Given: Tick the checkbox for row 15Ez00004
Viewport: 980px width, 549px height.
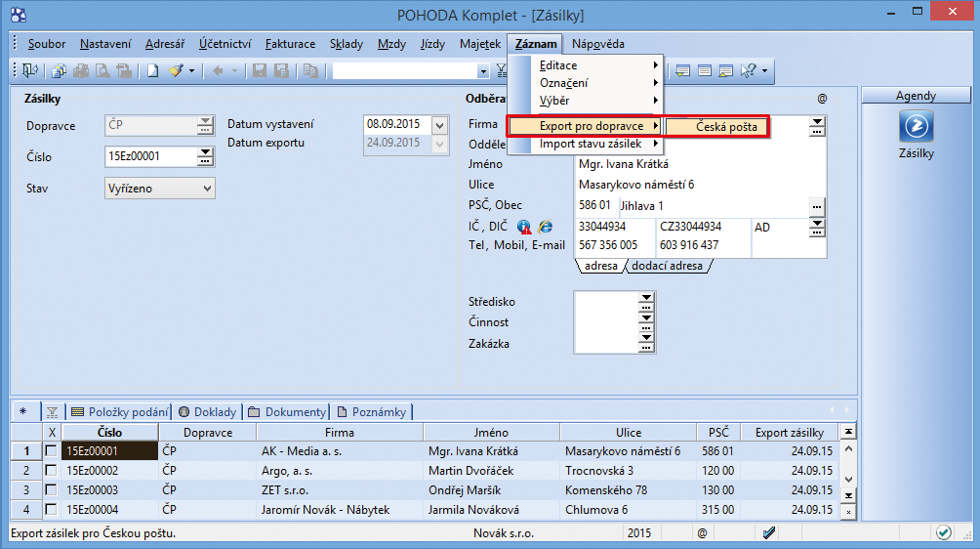Looking at the screenshot, I should click(52, 509).
